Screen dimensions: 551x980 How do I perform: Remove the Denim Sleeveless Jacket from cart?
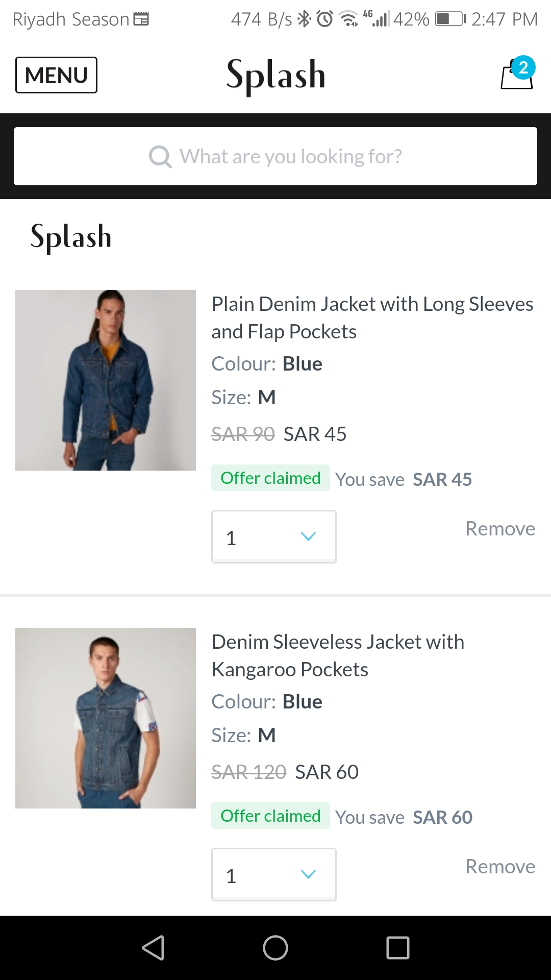point(500,867)
